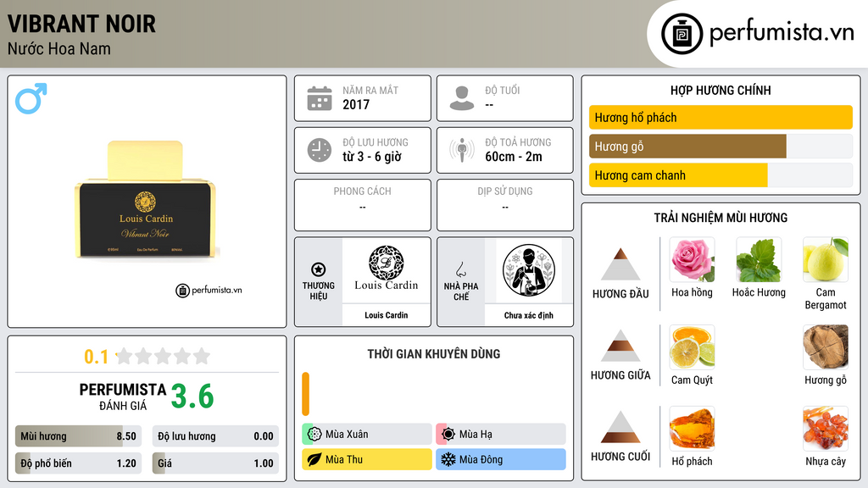
Task: Click the Hương đầu pyramid icon
Action: click(x=620, y=264)
